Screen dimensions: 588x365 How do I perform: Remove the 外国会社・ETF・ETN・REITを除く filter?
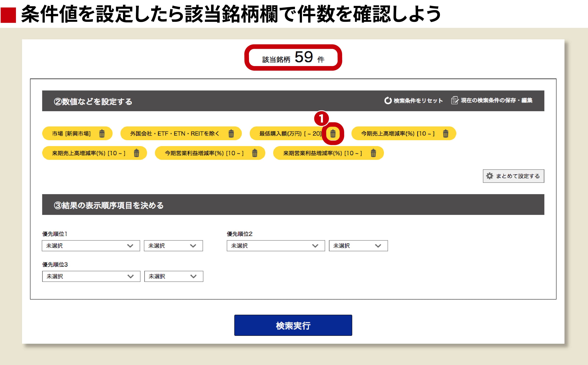pos(231,133)
